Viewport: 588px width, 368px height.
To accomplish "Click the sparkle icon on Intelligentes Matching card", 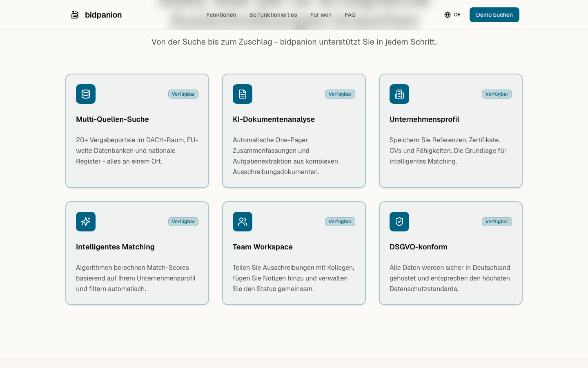I will tap(86, 222).
